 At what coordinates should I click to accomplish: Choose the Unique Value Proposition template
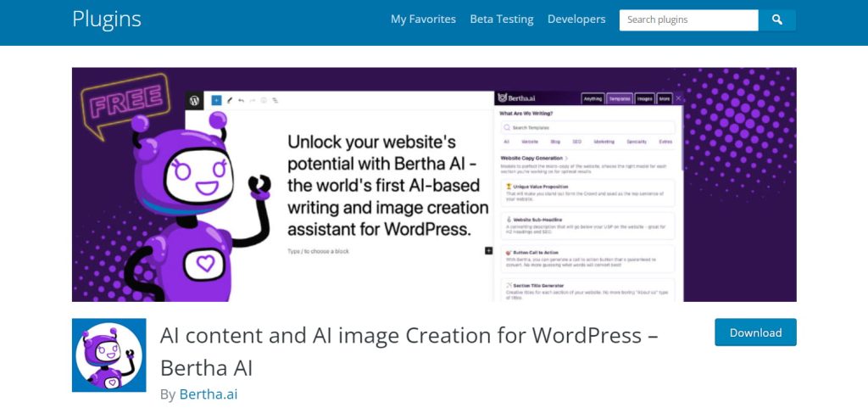[588, 193]
